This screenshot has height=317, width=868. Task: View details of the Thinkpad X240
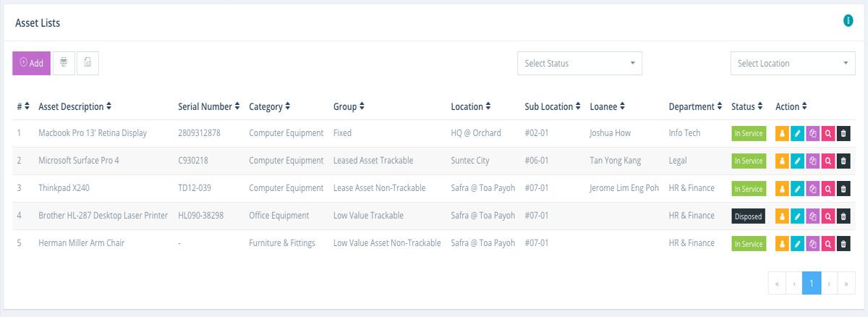[x=828, y=188]
